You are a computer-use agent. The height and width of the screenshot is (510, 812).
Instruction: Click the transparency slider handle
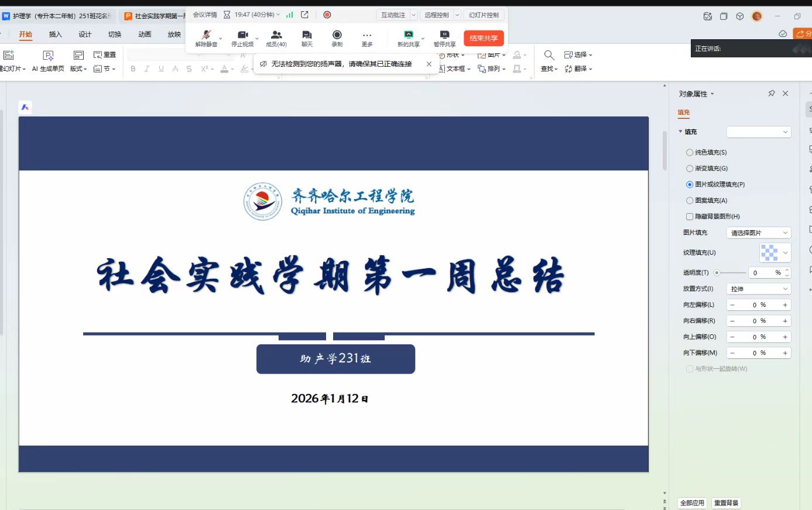pyautogui.click(x=717, y=273)
